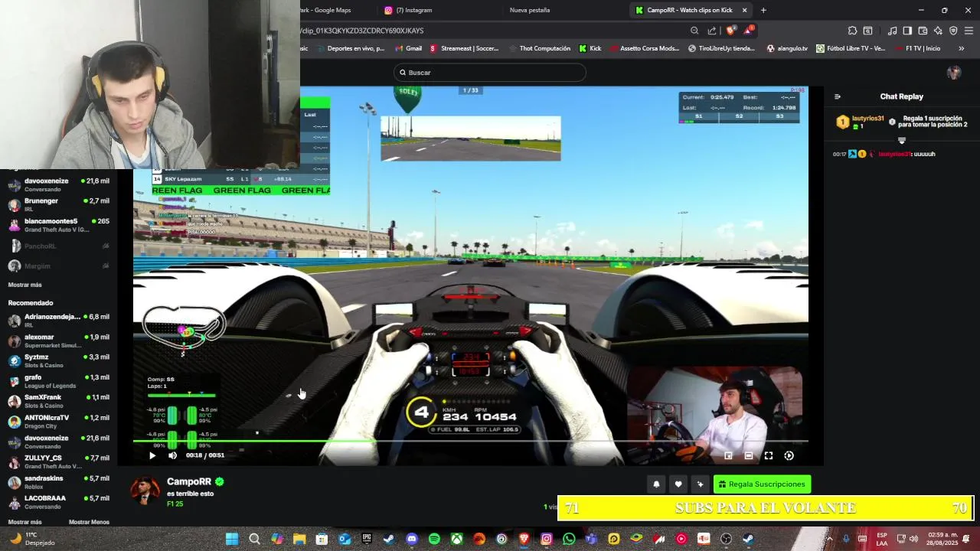Collapse the Chat Replay panel
The width and height of the screenshot is (980, 551).
tap(837, 96)
